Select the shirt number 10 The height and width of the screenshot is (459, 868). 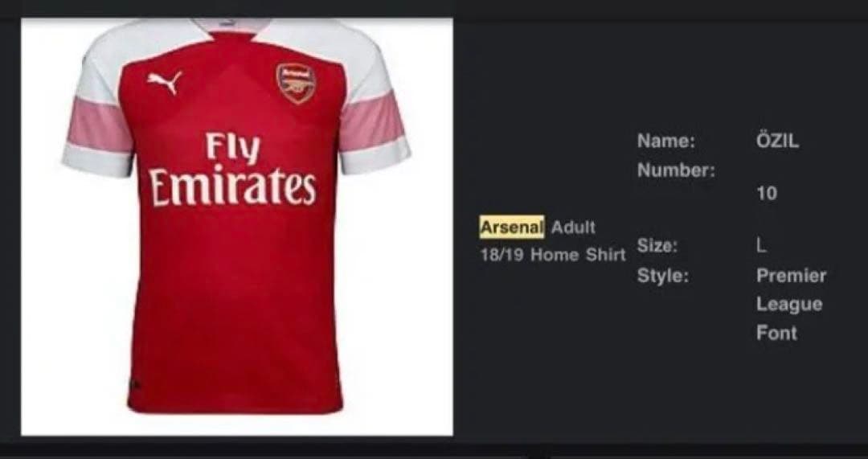[x=767, y=194]
